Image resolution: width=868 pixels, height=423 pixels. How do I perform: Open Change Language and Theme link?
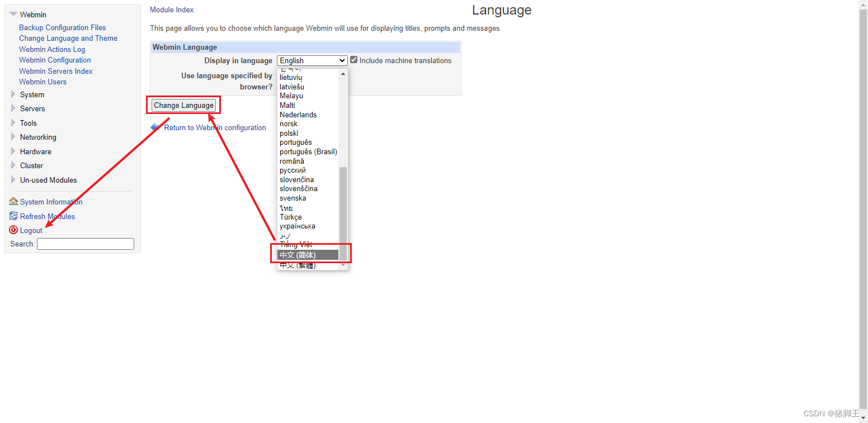click(68, 38)
